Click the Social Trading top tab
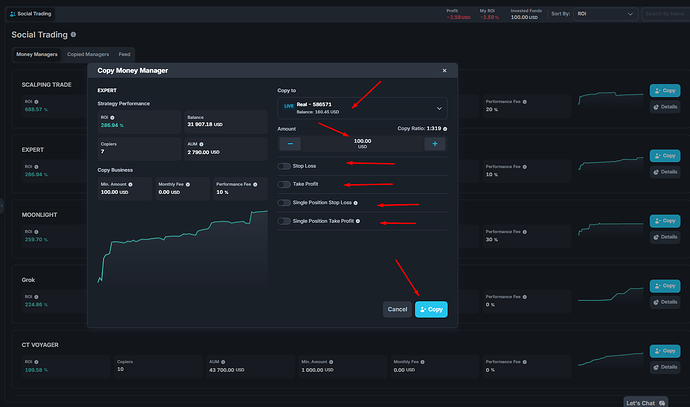This screenshot has width=690, height=407. point(30,14)
